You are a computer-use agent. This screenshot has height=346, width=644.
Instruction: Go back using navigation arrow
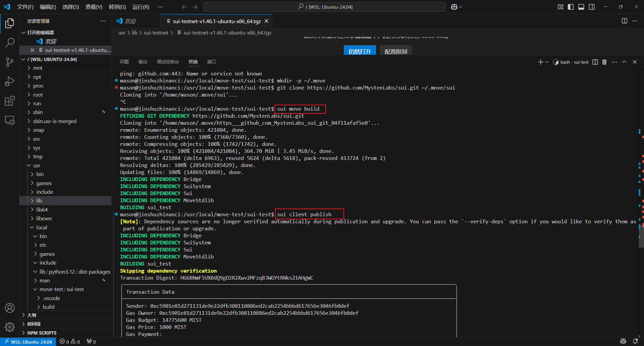[184, 7]
